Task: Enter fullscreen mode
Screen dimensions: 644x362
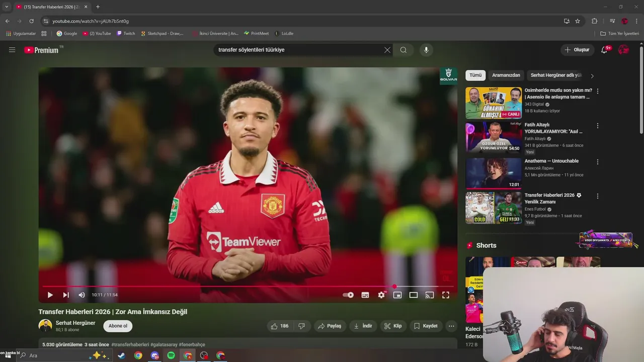Action: (446, 295)
